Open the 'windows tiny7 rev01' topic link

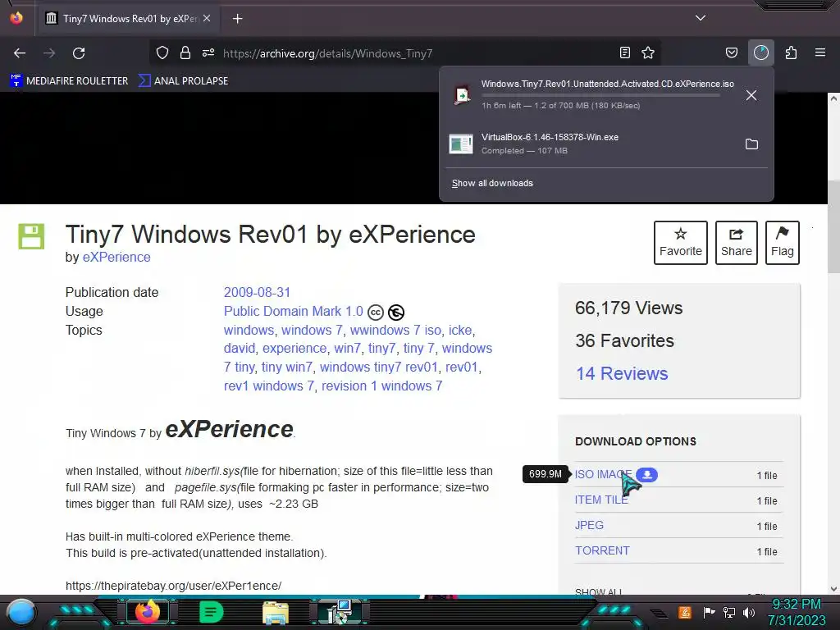pyautogui.click(x=378, y=367)
